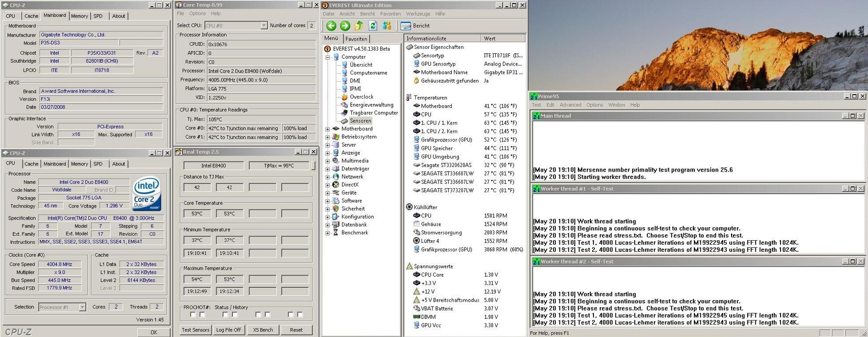The image size is (868, 337).
Task: Switch to Cache tab in top CPU-Z window
Action: point(31,16)
